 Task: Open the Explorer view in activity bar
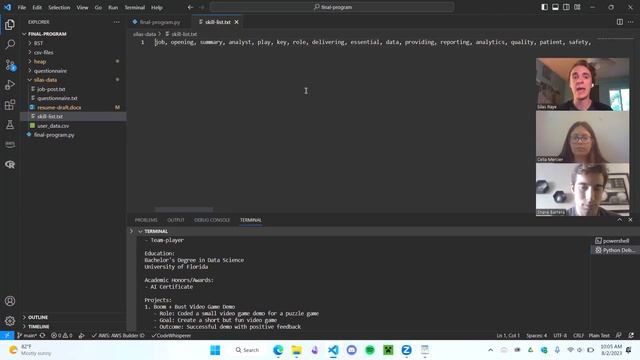(10, 24)
